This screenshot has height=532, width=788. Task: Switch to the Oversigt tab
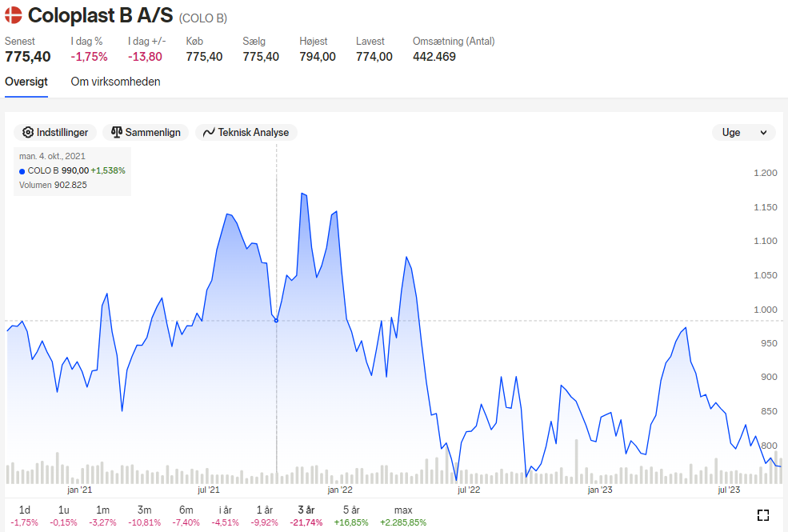[x=26, y=82]
